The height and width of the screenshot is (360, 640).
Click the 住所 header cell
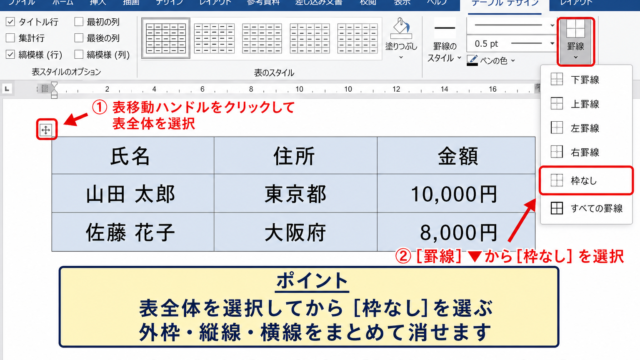tap(296, 156)
